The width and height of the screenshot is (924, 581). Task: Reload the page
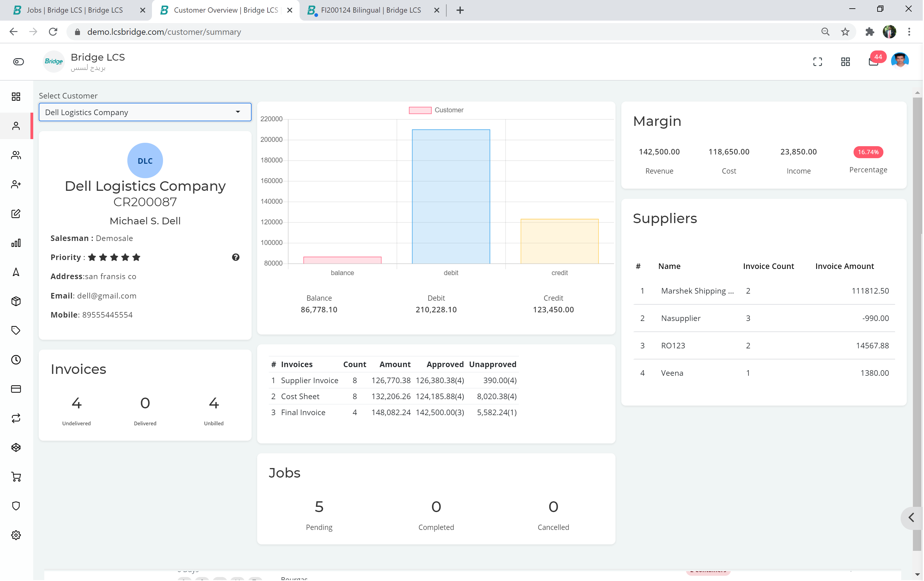[53, 32]
